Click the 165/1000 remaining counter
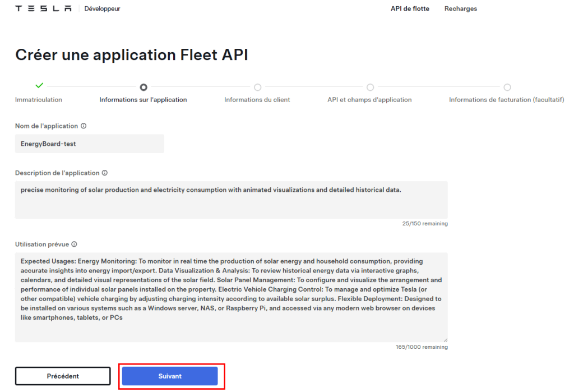Screen dimensions: 574x392 pos(422,347)
